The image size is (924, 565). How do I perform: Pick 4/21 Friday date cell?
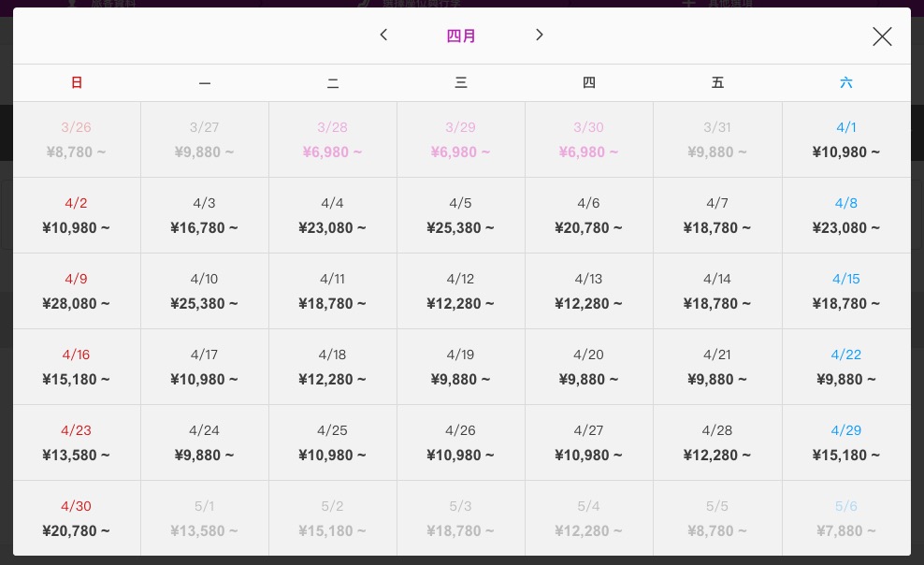717,367
